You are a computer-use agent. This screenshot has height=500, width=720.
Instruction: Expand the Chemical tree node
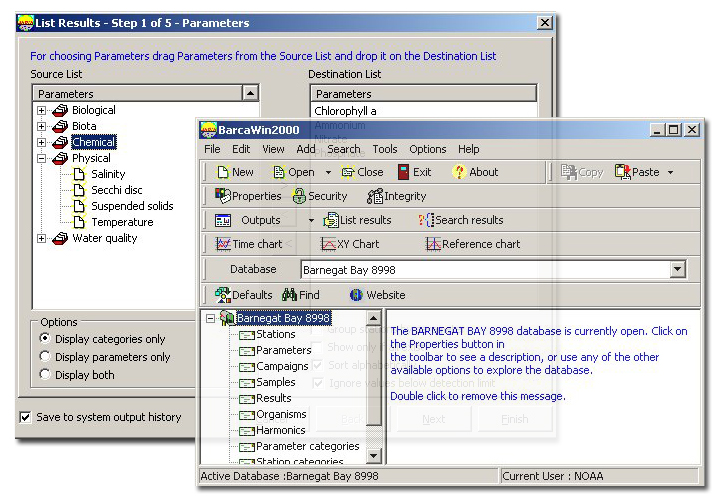pos(41,142)
